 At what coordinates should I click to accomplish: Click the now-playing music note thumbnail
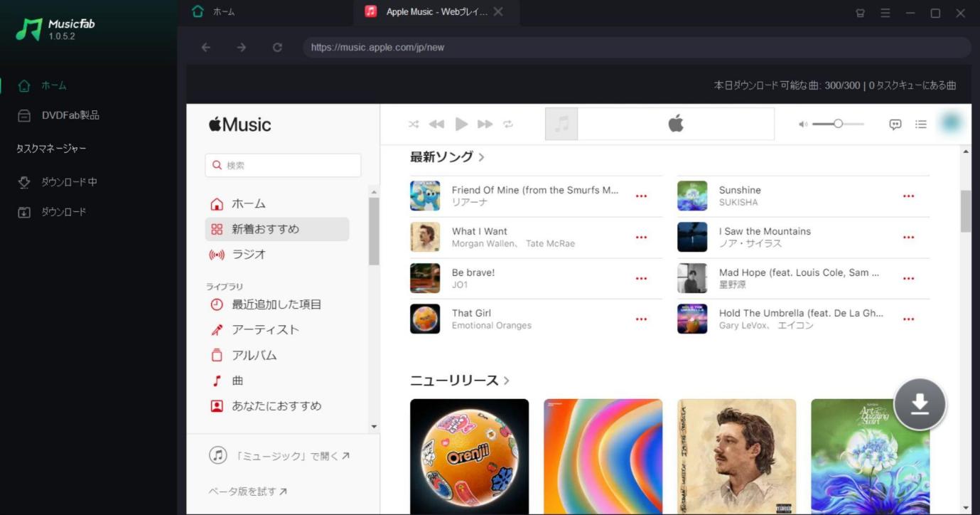(x=561, y=124)
